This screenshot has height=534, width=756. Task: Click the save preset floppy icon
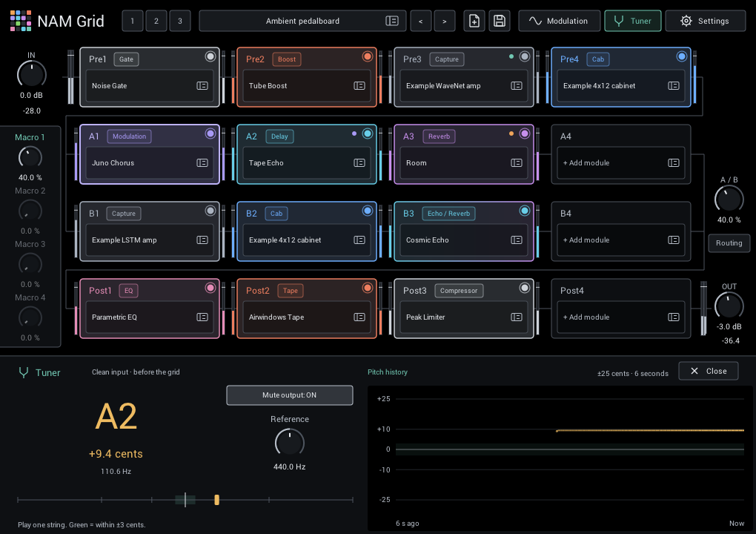pyautogui.click(x=499, y=22)
